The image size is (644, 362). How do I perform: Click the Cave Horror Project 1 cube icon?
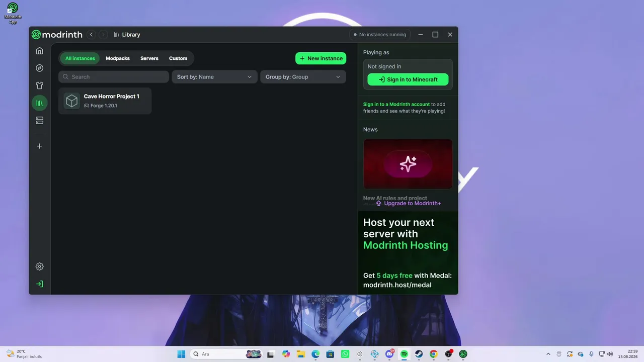tap(72, 101)
